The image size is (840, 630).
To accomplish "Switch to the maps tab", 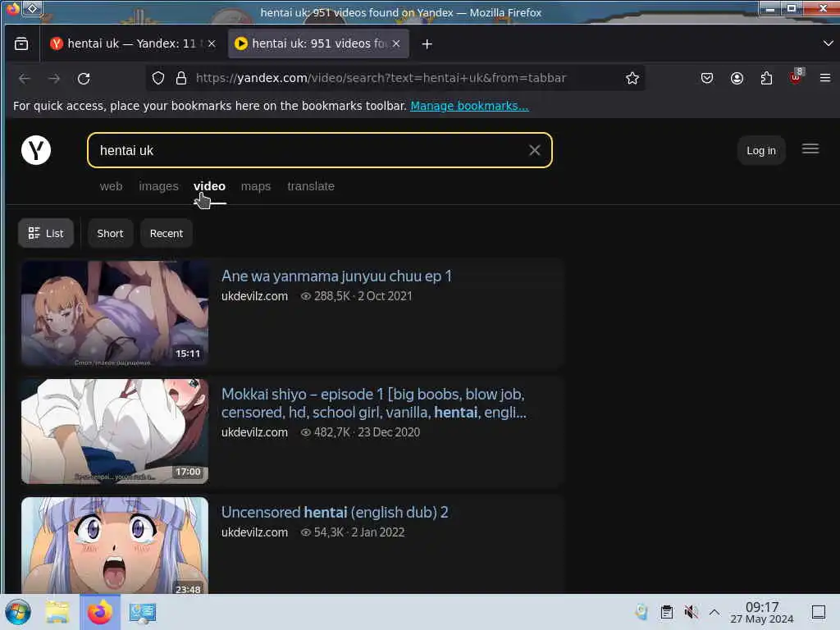I will pyautogui.click(x=256, y=186).
